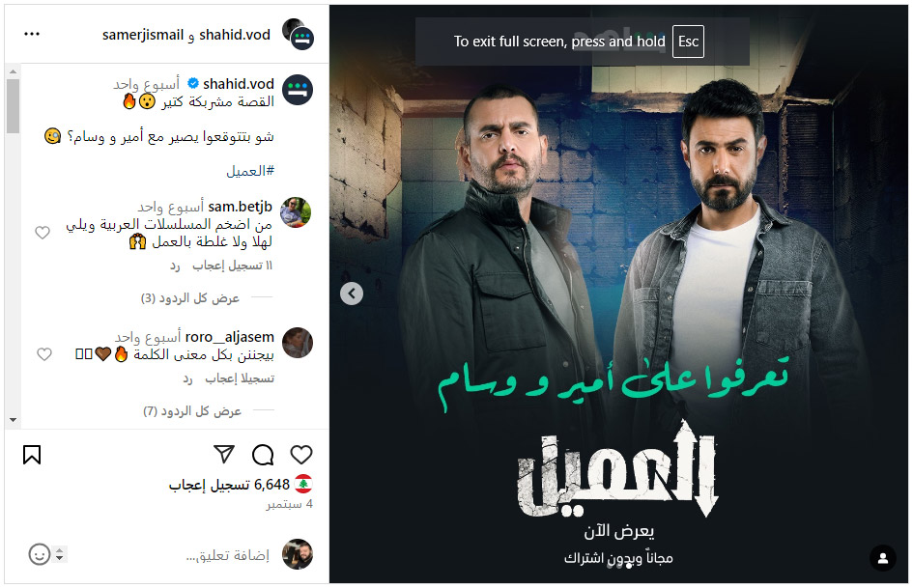Reply to roro__aljasem's comment
Viewport: 913px width, 588px height.
[x=187, y=379]
